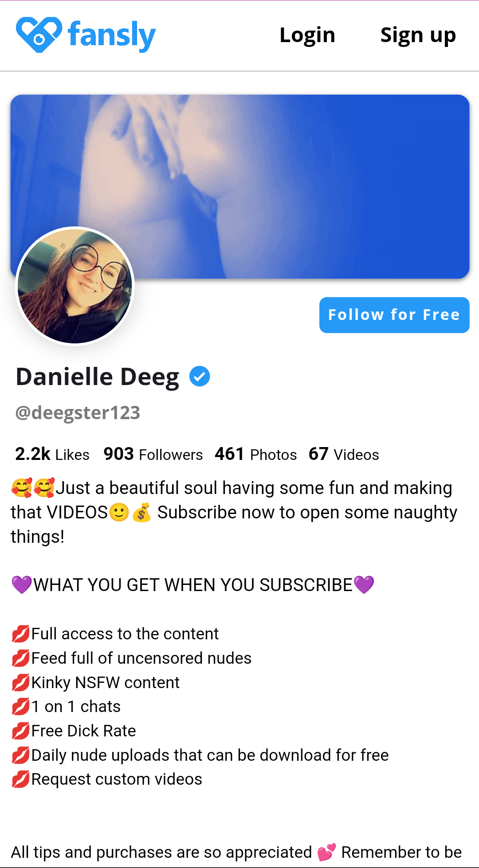Open the Sign up page
Screen dimensions: 479x868
point(418,35)
